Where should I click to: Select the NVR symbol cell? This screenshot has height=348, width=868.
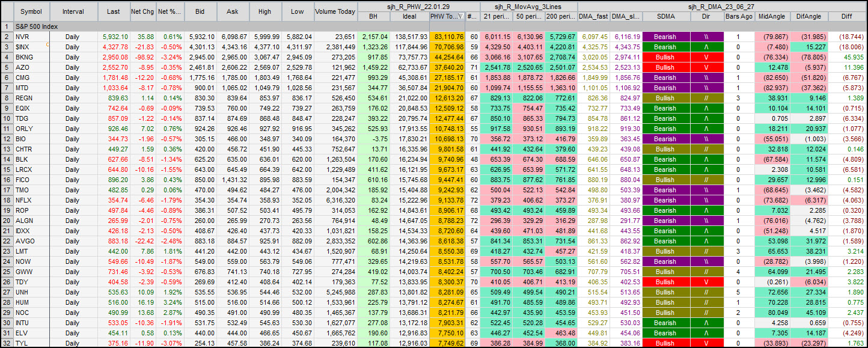[x=31, y=37]
